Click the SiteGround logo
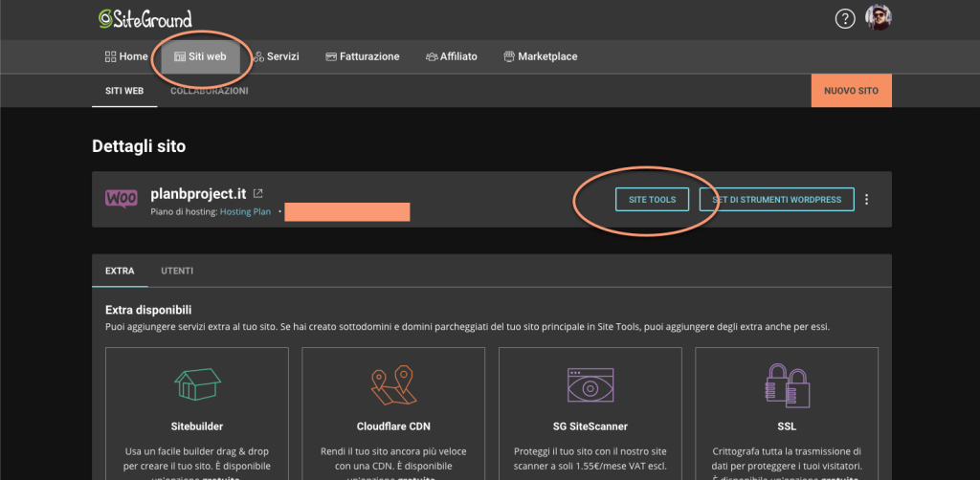The width and height of the screenshot is (980, 480). tap(145, 19)
